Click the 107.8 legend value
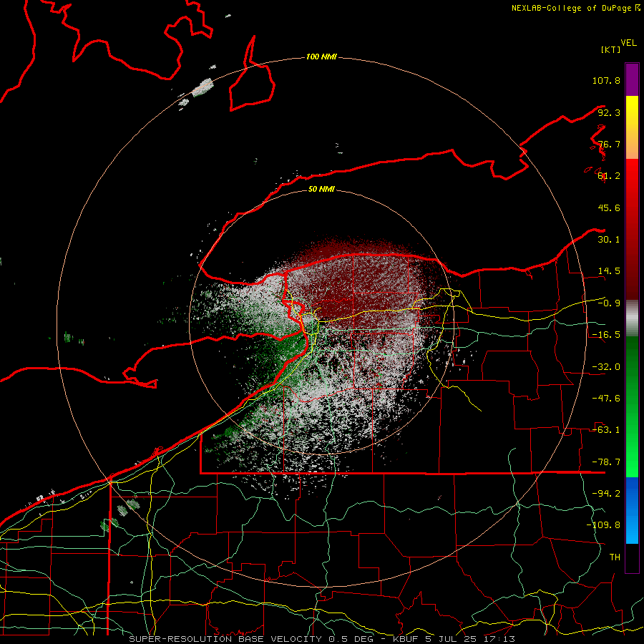 click(606, 80)
